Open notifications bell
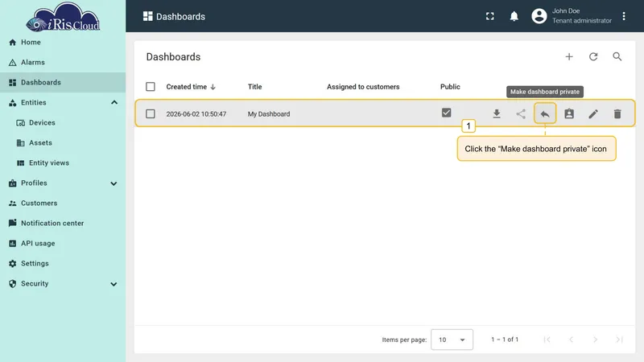The width and height of the screenshot is (644, 362). tap(514, 16)
